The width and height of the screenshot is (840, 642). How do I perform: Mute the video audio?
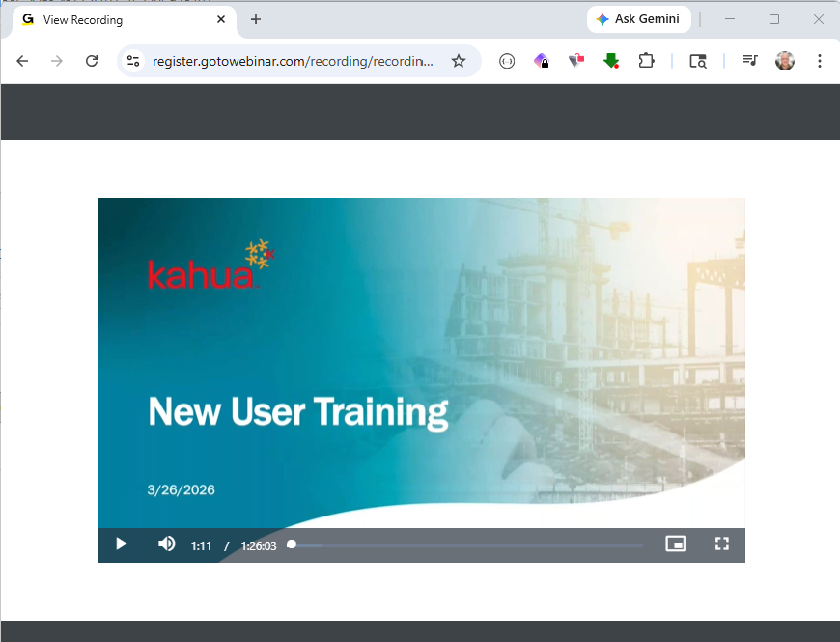[166, 544]
